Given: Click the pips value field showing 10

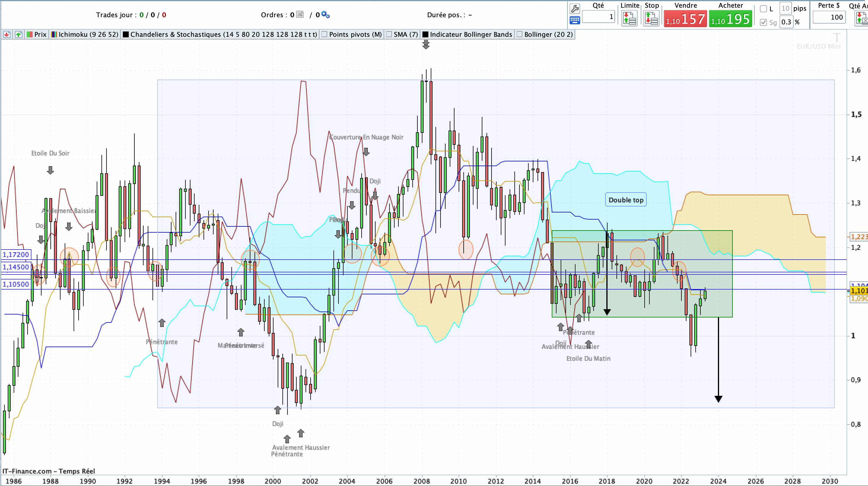Looking at the screenshot, I should point(786,8).
